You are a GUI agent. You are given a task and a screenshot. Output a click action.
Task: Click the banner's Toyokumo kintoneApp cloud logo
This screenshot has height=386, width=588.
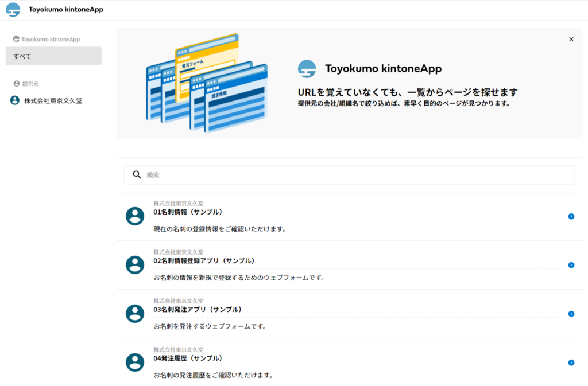[x=307, y=69]
